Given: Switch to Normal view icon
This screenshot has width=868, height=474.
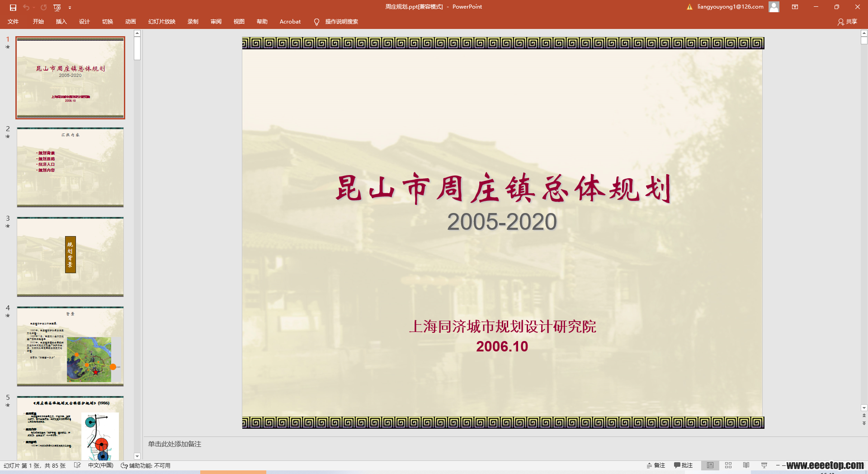Looking at the screenshot, I should click(710, 465).
